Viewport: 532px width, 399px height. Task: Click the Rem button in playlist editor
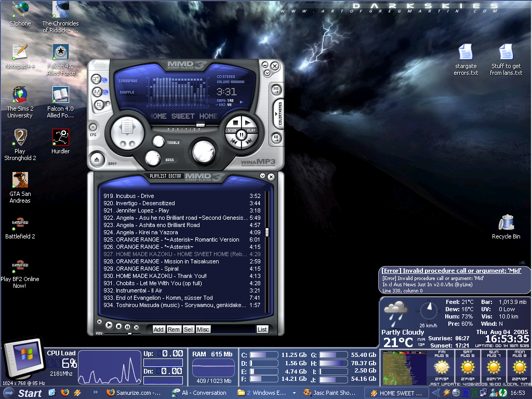174,329
